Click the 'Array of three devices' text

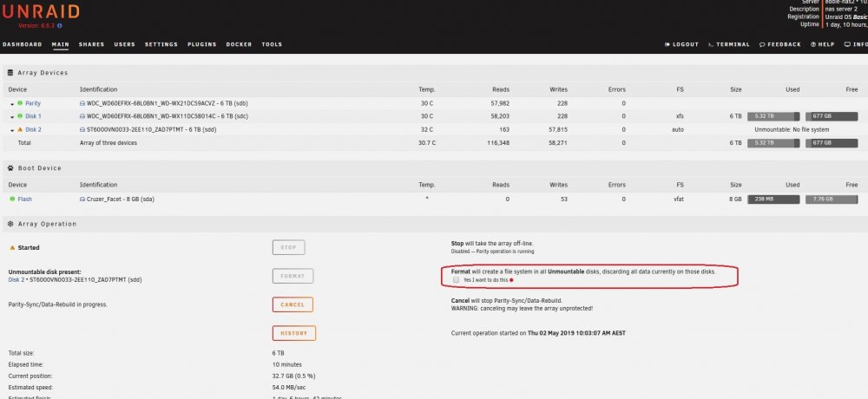coord(108,143)
